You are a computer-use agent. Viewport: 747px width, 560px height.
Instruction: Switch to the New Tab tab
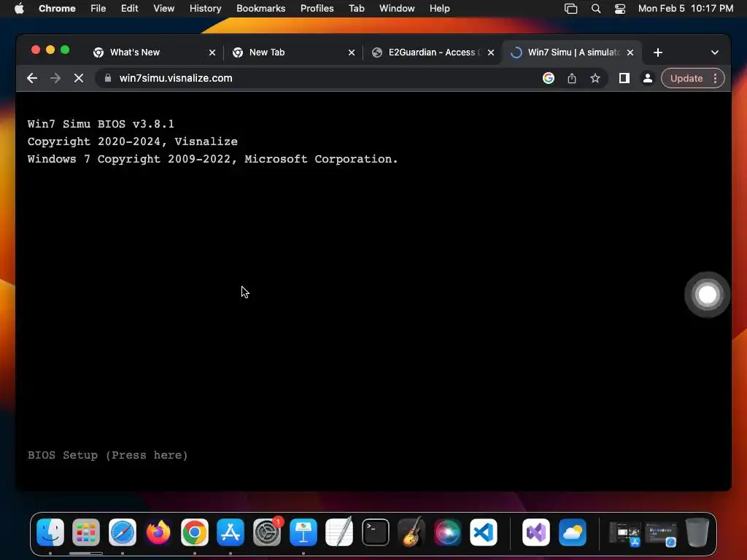pos(292,52)
